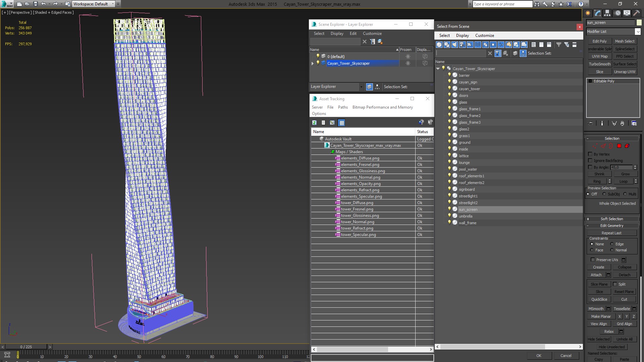Click the Select All list icon
Viewport: 644px width, 362px height.
point(534,45)
